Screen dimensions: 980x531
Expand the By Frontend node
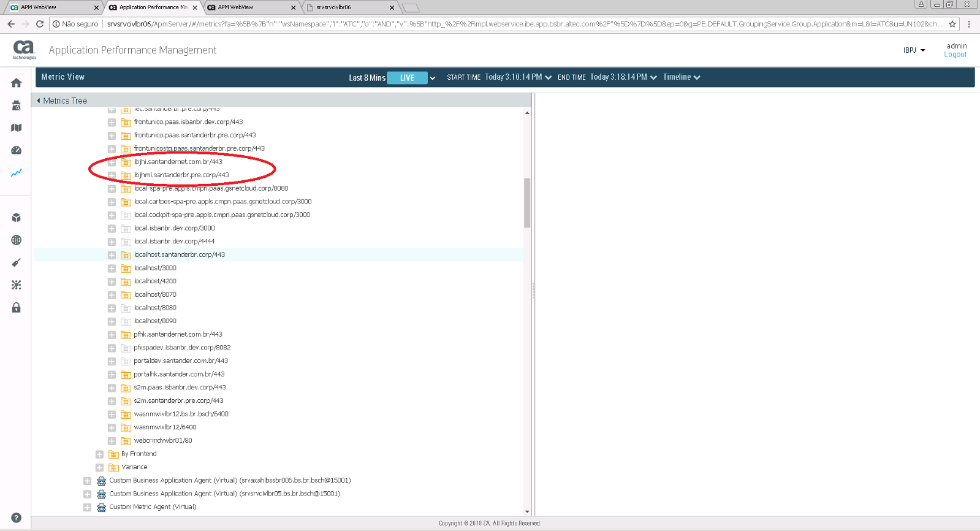pyautogui.click(x=99, y=454)
